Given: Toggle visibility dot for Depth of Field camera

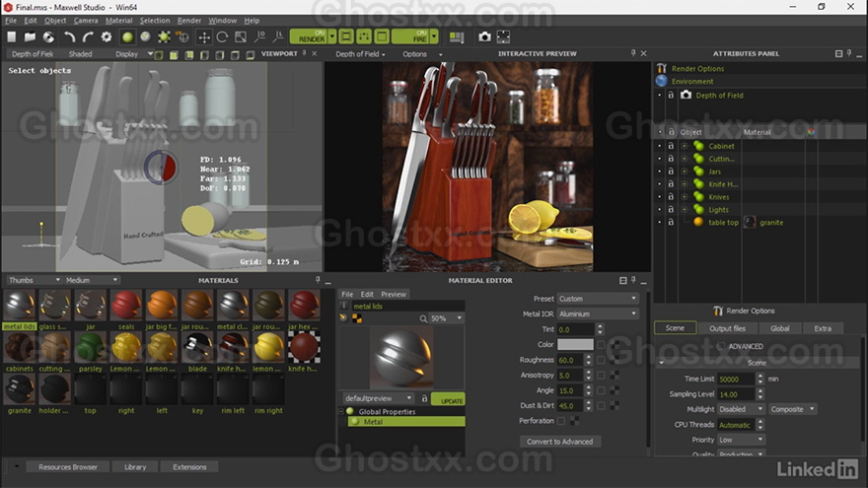Looking at the screenshot, I should (x=659, y=96).
